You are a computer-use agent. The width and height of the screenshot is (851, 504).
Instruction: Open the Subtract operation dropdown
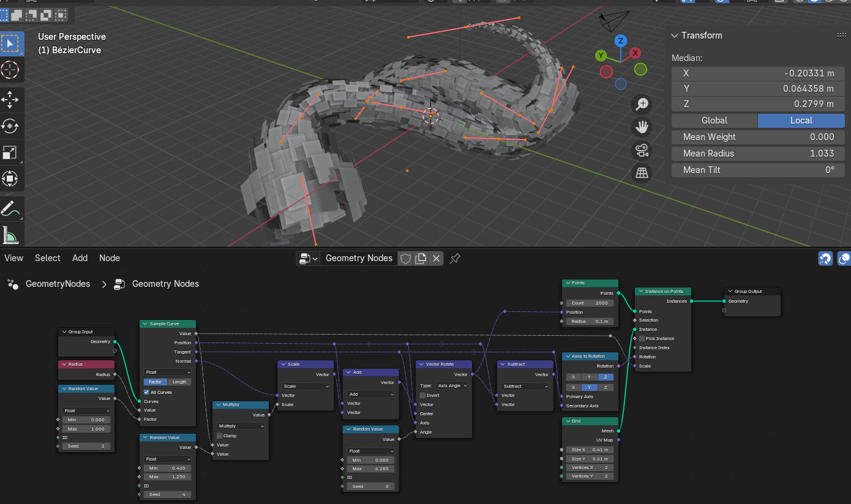[x=525, y=387]
